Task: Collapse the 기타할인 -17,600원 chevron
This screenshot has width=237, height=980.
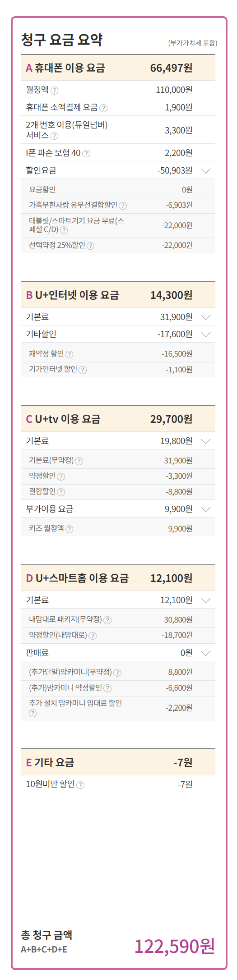Action: pos(206,334)
